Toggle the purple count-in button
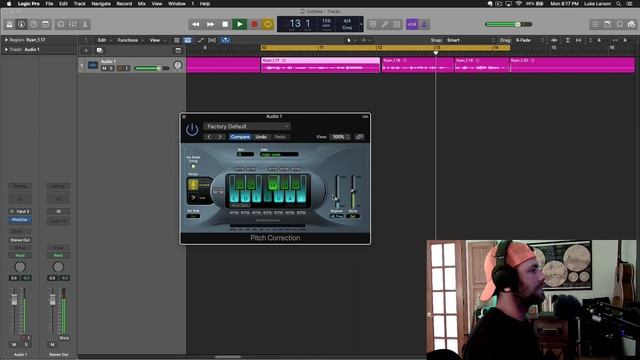640x360 pixels. click(x=411, y=24)
